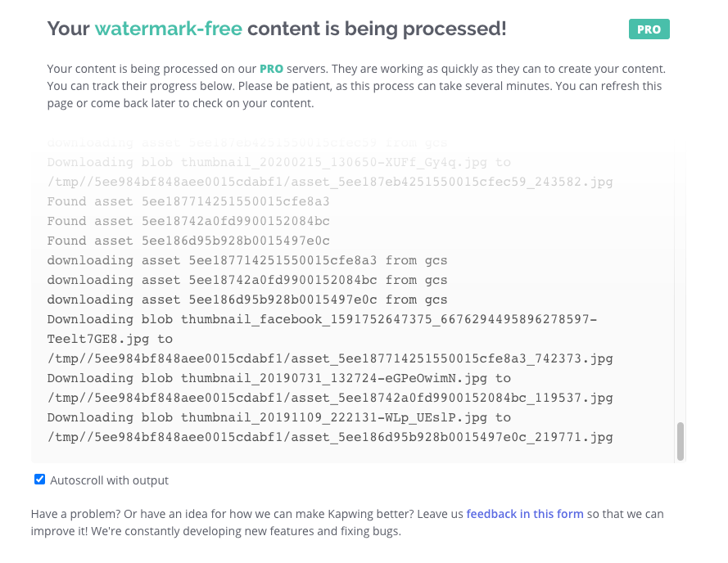
Task: Click the asset_5ee187714251550015cfe8a3_742373.jpg path line
Action: (x=330, y=358)
